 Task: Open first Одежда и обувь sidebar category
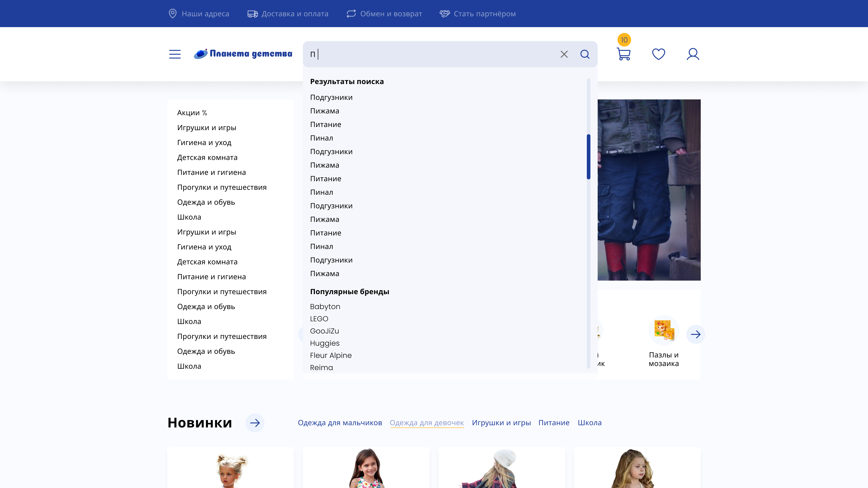[x=206, y=202]
